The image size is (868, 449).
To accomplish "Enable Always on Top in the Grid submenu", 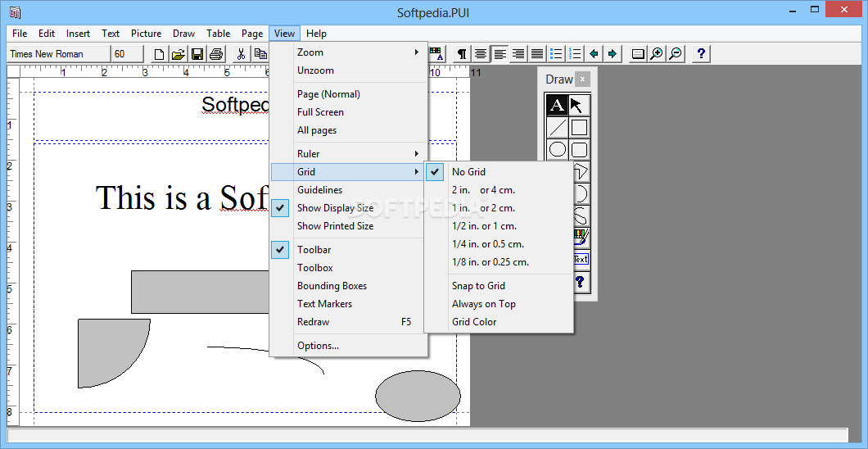I will point(499,303).
